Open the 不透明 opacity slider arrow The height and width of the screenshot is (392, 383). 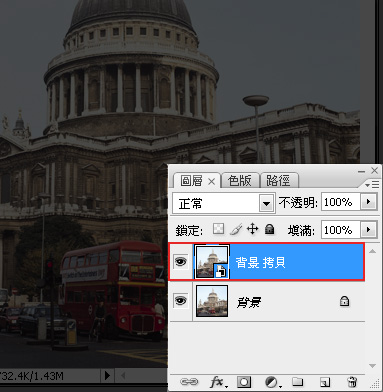point(368,202)
